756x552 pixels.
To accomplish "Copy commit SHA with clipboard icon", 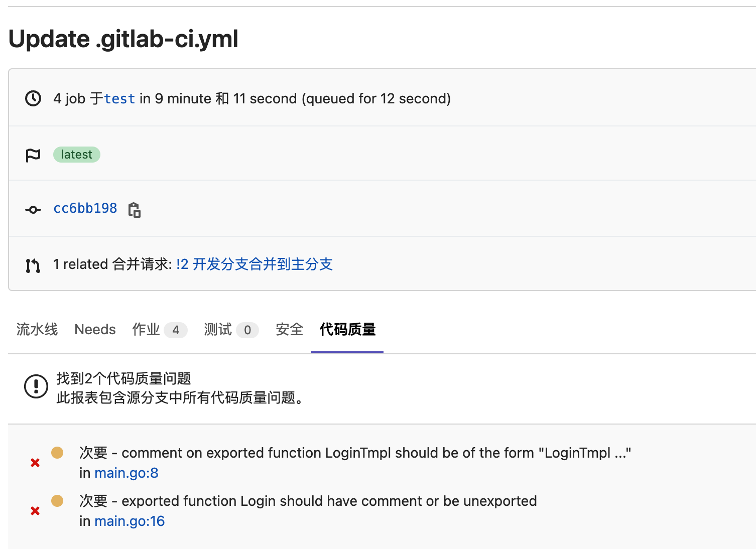I will pos(135,209).
